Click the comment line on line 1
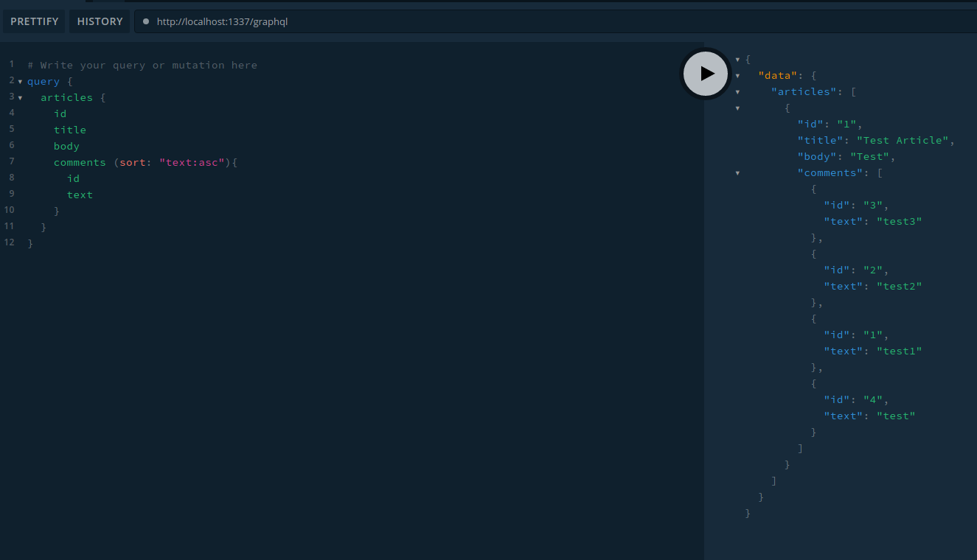This screenshot has width=977, height=560. [142, 65]
